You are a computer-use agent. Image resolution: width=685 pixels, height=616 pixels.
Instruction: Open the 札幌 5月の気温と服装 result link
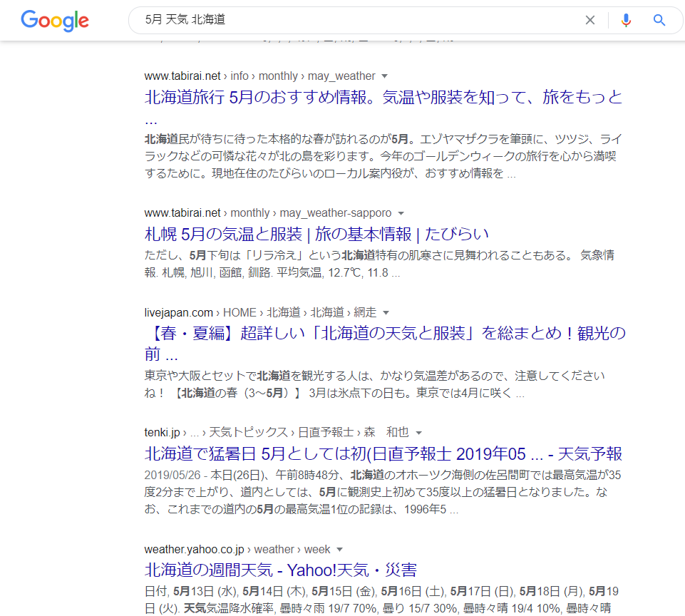(316, 234)
